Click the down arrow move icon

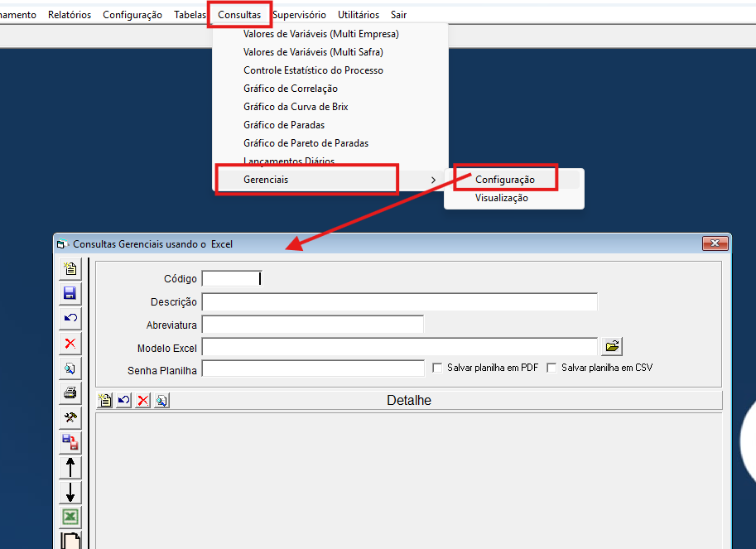(x=70, y=492)
